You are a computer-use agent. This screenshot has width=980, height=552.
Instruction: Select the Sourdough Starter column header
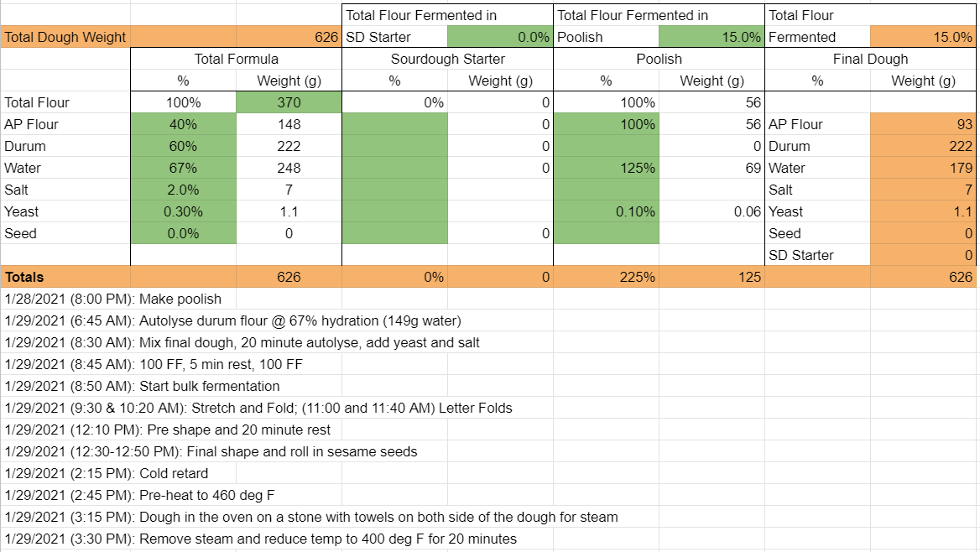tap(447, 59)
